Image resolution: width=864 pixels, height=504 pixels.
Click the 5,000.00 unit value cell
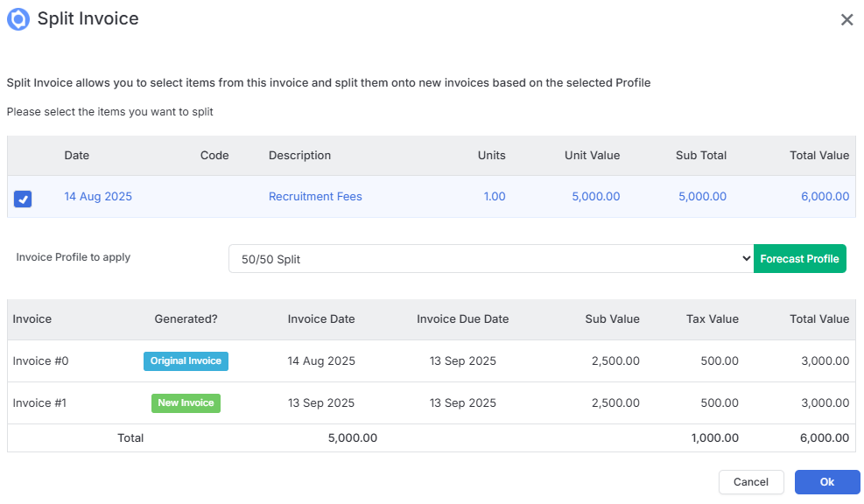click(595, 197)
